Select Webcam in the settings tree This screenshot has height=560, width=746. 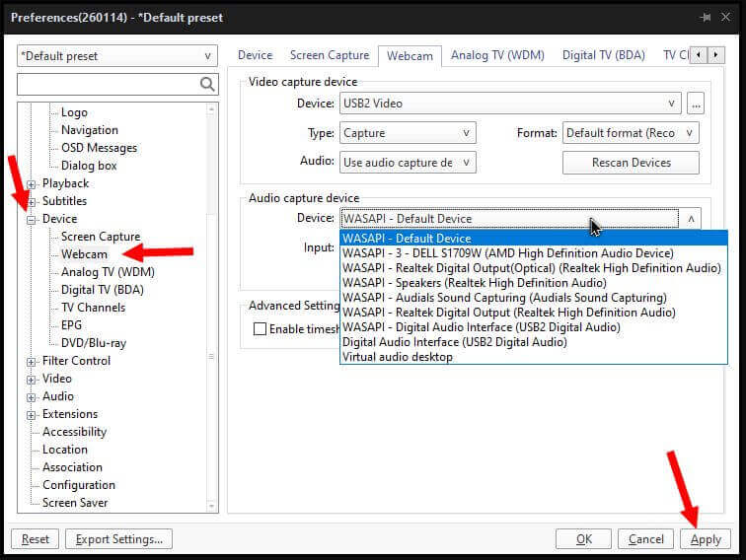pos(84,254)
